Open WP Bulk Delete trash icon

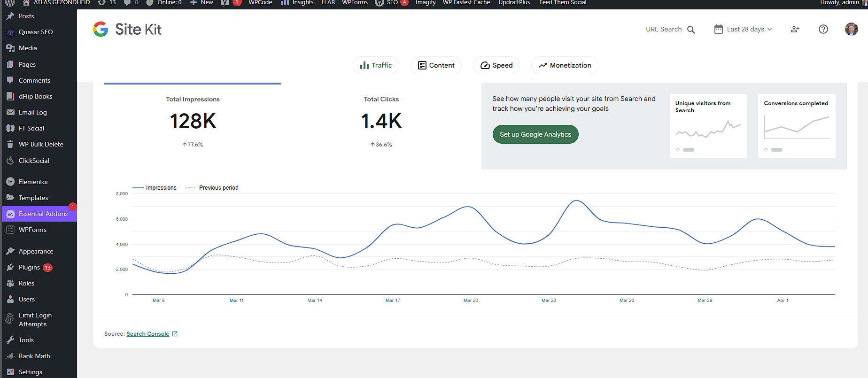coord(10,145)
